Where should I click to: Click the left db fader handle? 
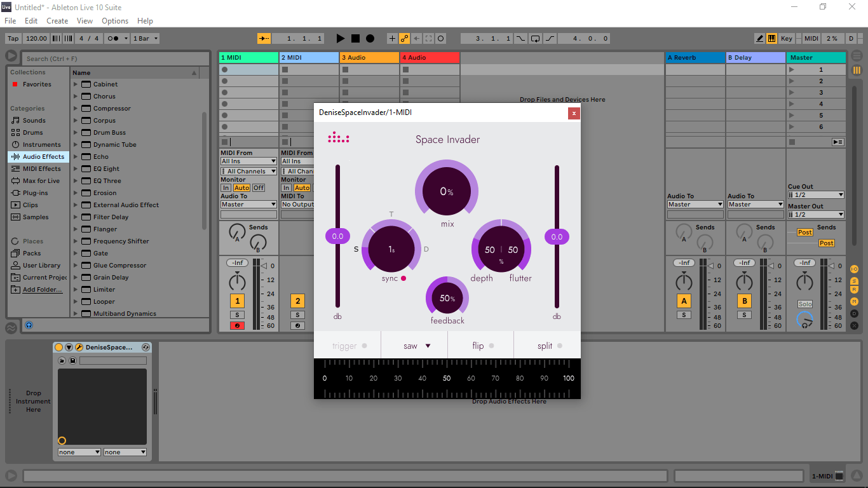[x=337, y=236]
